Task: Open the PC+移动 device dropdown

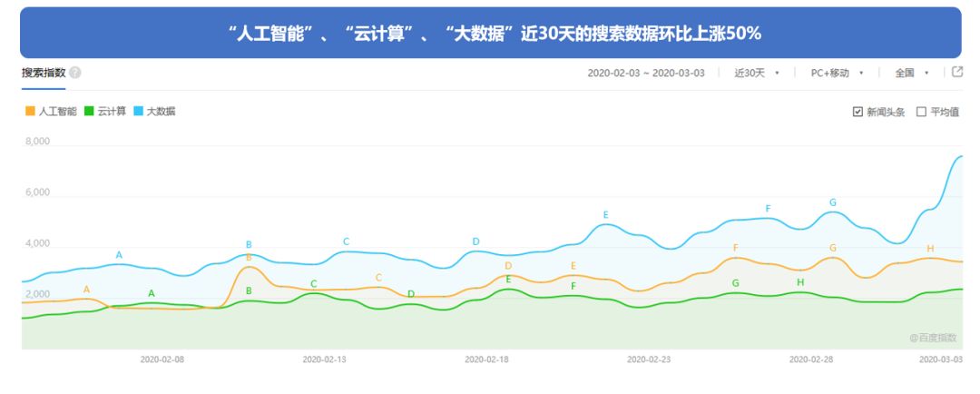Action: tap(837, 73)
